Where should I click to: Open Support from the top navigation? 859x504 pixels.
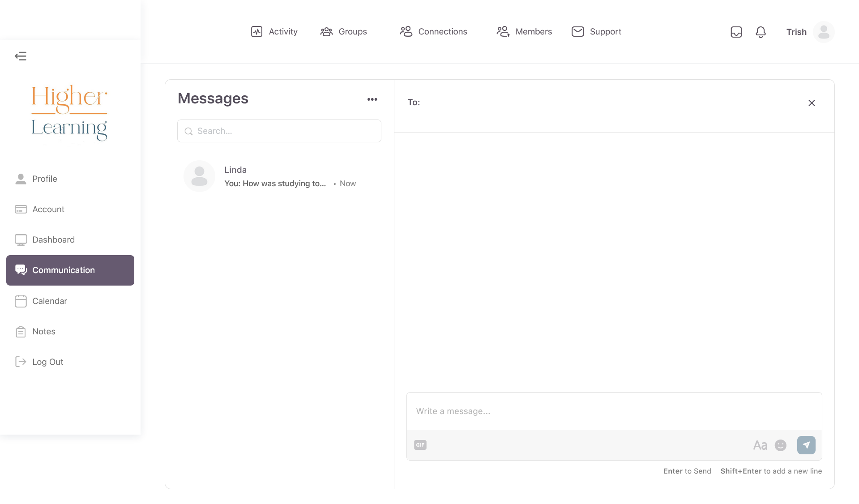pos(596,32)
